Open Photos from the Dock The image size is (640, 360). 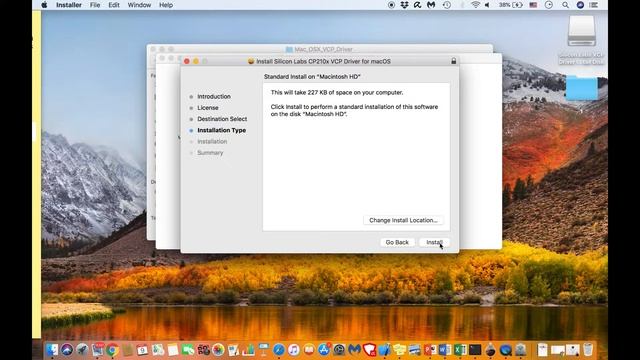218,350
